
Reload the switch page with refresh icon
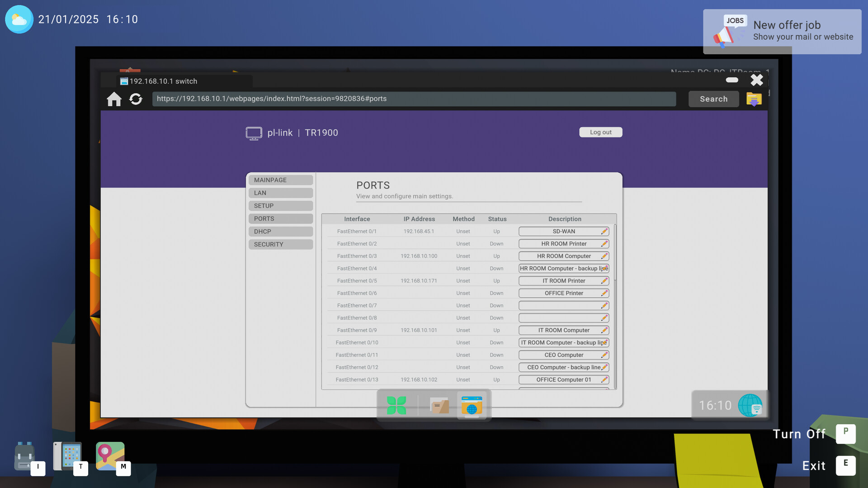pyautogui.click(x=136, y=99)
